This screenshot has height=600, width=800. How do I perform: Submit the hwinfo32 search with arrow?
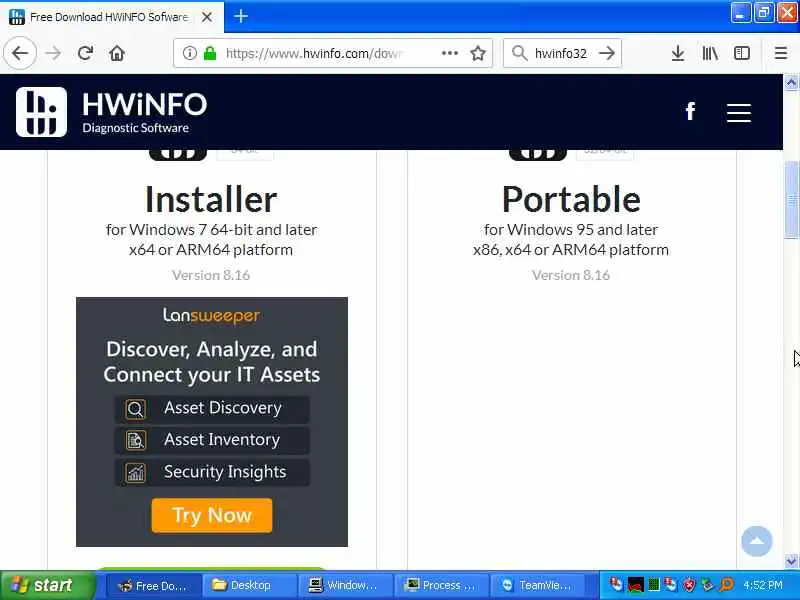pos(607,53)
